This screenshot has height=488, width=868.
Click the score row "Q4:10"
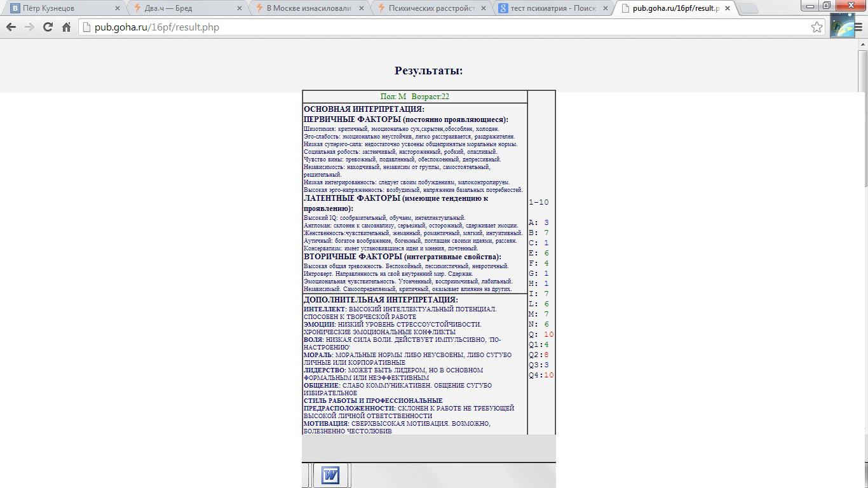[x=541, y=376]
